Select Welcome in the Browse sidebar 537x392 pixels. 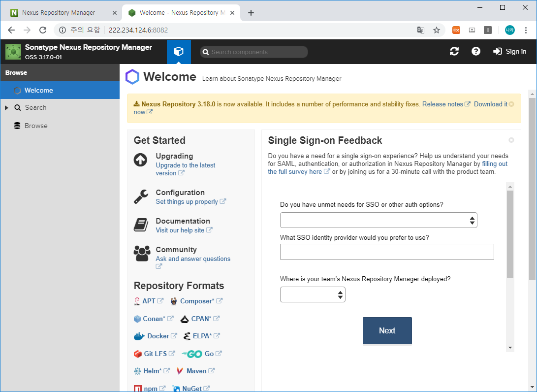60,90
